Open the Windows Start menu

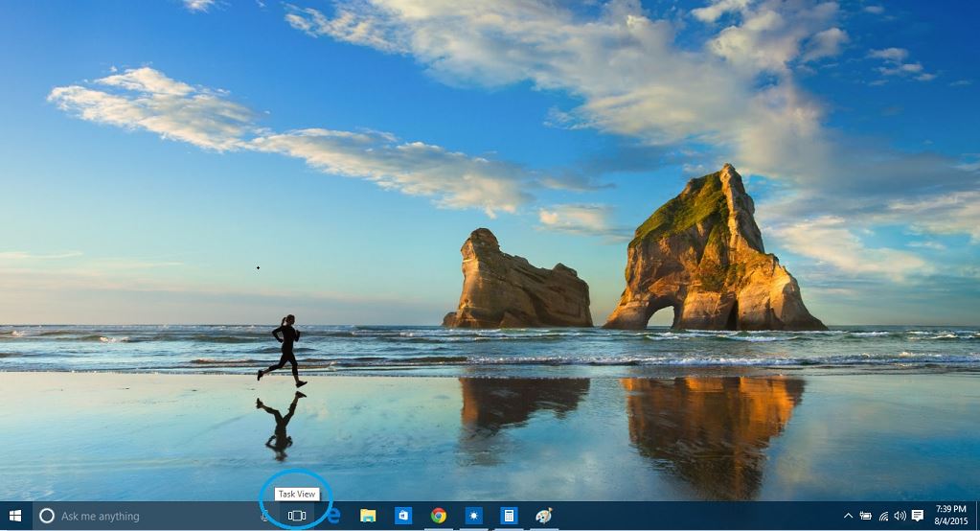click(15, 516)
